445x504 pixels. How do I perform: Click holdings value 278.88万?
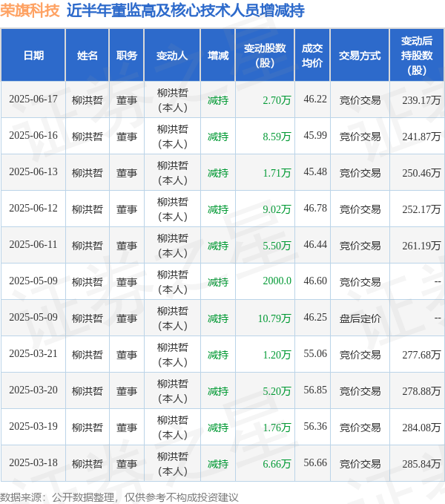[421, 391]
